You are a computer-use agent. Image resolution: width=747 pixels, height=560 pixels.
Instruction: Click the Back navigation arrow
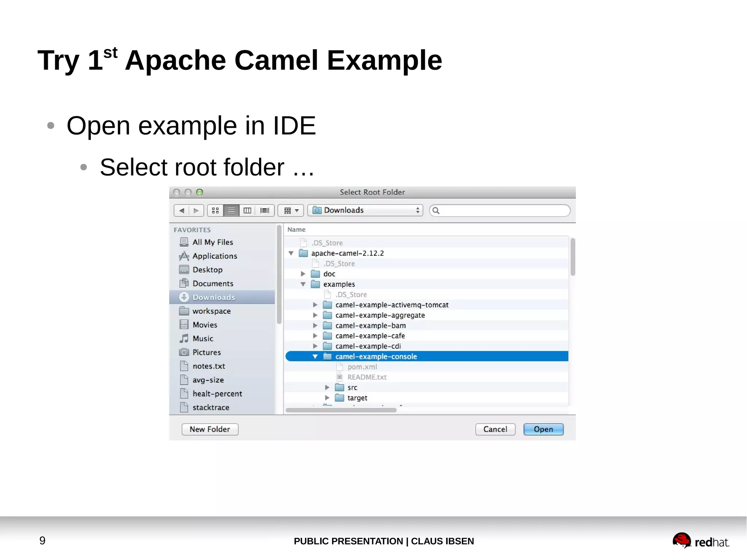(182, 211)
